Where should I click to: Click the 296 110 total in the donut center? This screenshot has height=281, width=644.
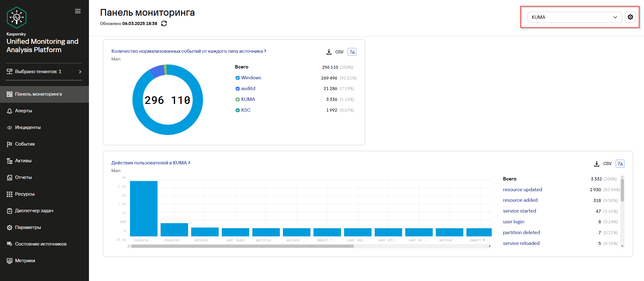point(167,100)
